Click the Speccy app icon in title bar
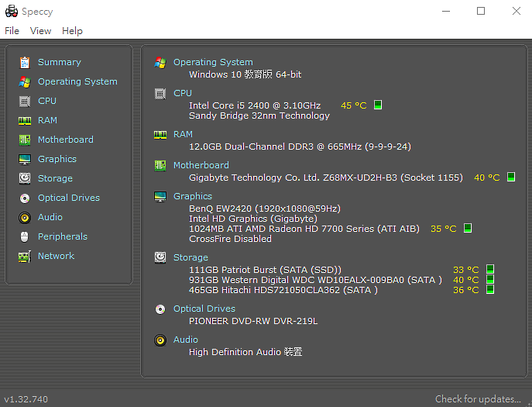 pyautogui.click(x=12, y=11)
